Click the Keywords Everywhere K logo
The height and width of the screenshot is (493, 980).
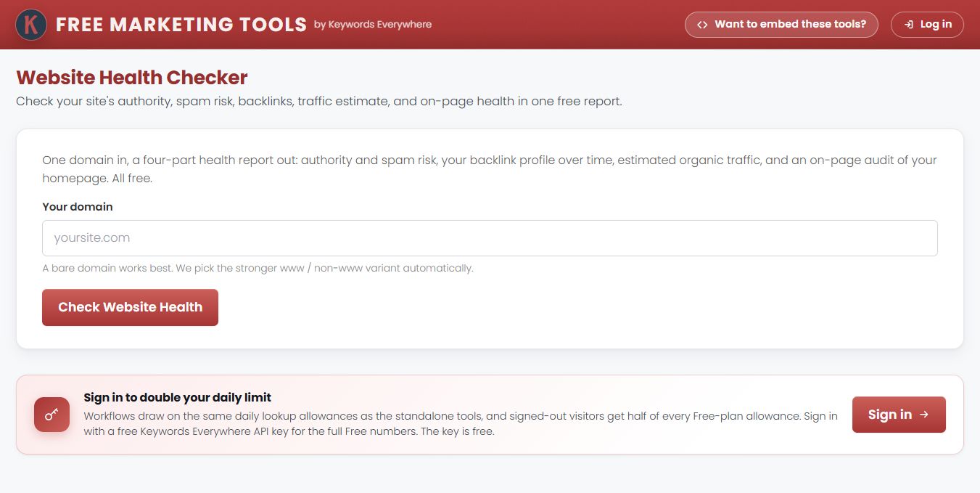point(31,25)
